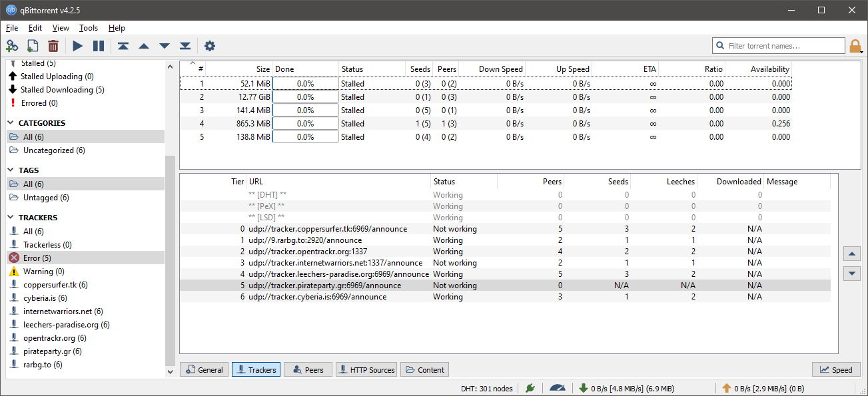The height and width of the screenshot is (396, 868).
Task: Select rarbg.to (6) tracker filter
Action: (85, 365)
